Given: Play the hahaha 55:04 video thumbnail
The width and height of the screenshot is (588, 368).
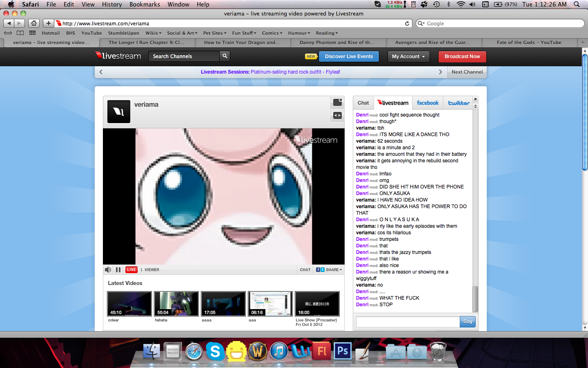Looking at the screenshot, I should (176, 304).
